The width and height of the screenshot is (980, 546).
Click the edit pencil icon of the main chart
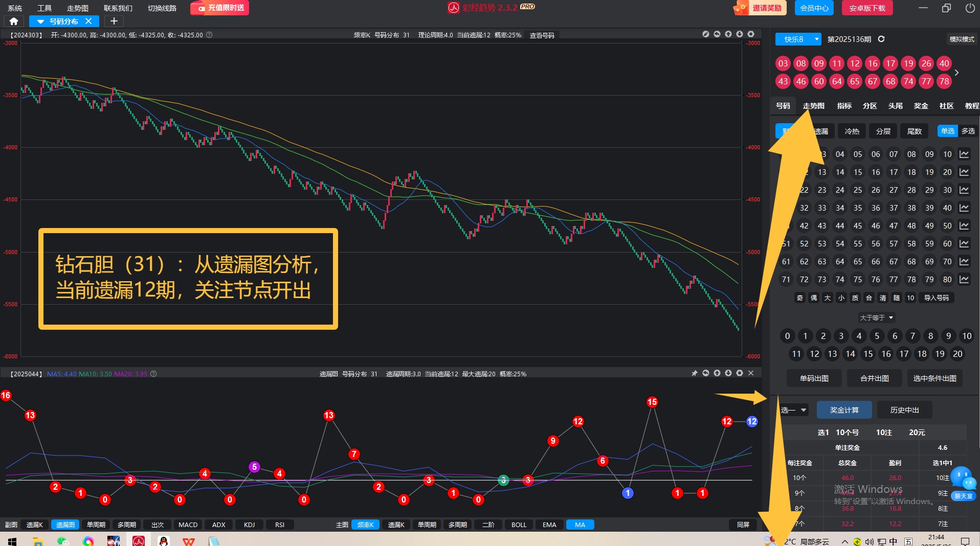click(x=706, y=34)
